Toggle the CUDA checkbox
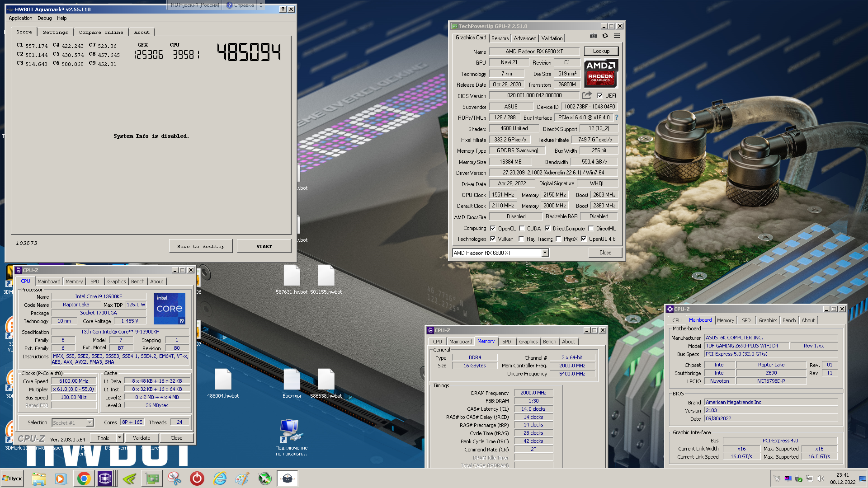The height and width of the screenshot is (488, 868). click(522, 229)
